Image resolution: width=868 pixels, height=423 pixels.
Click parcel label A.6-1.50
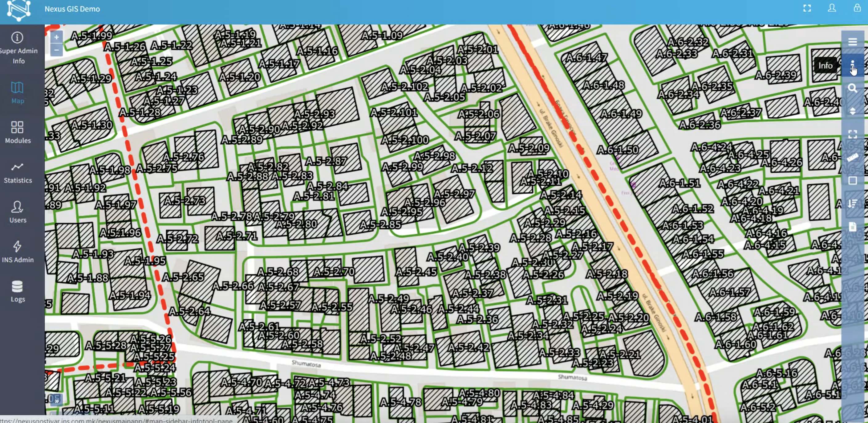click(618, 150)
